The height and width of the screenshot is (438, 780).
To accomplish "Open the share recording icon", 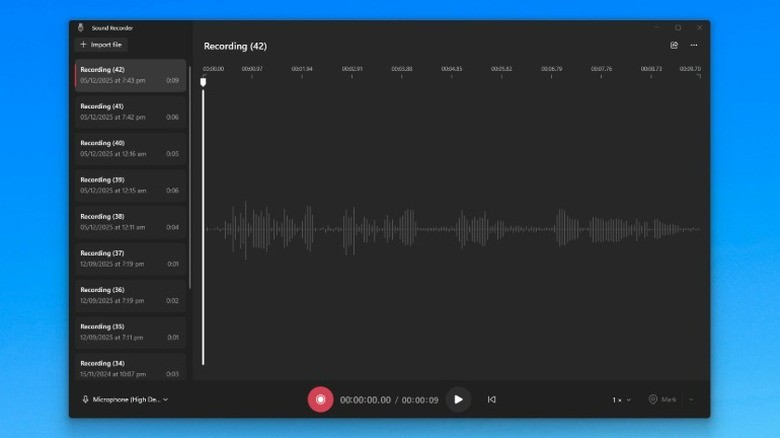I will tap(674, 45).
